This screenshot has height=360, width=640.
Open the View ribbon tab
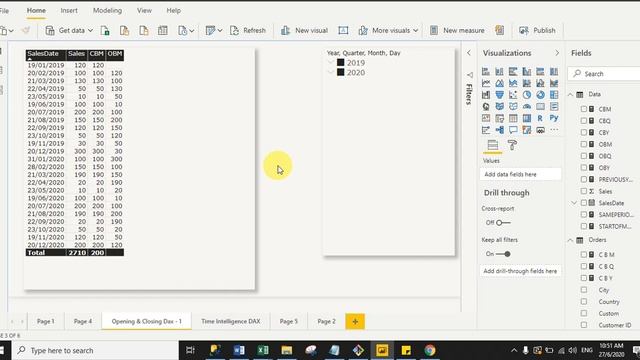(x=144, y=11)
